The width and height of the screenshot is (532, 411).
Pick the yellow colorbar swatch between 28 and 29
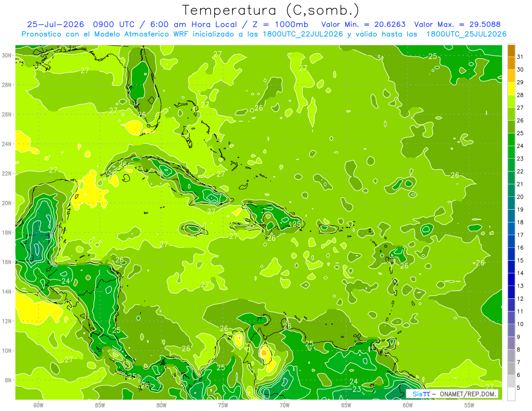[x=511, y=89]
